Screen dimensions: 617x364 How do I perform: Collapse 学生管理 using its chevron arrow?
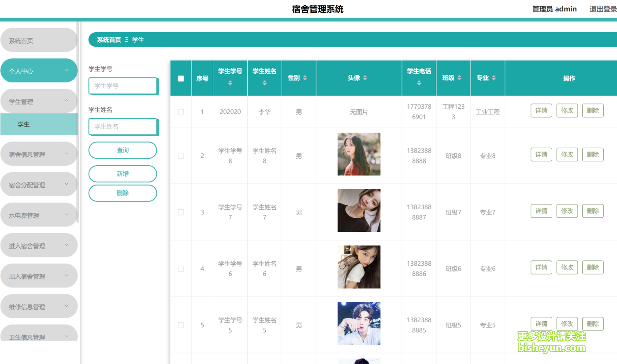[67, 101]
